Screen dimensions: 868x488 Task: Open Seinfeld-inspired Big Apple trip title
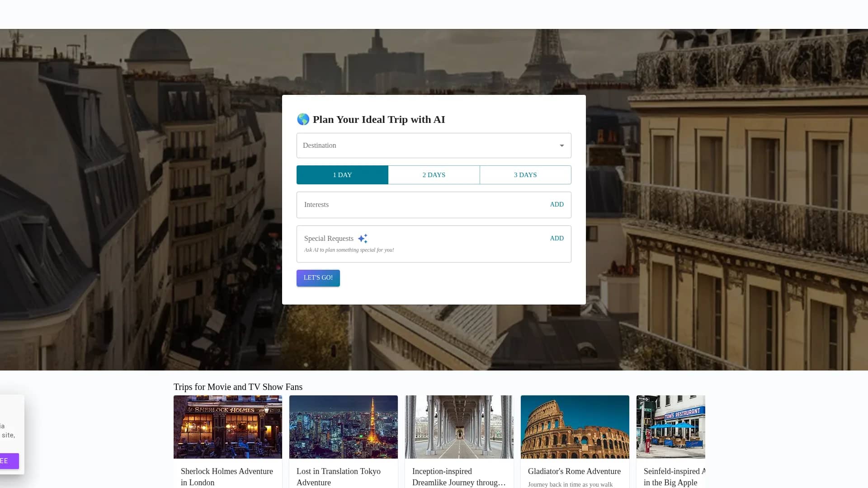coord(675,477)
